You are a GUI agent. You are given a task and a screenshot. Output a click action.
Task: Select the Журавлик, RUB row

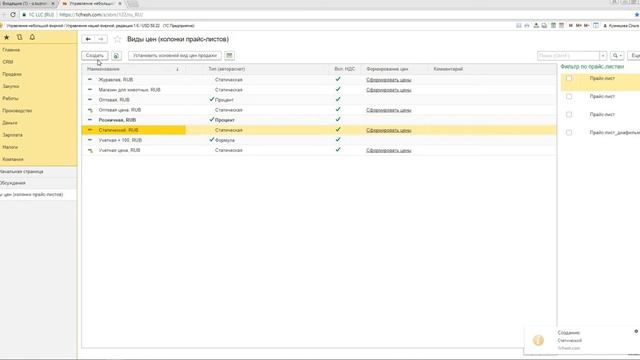tap(319, 80)
